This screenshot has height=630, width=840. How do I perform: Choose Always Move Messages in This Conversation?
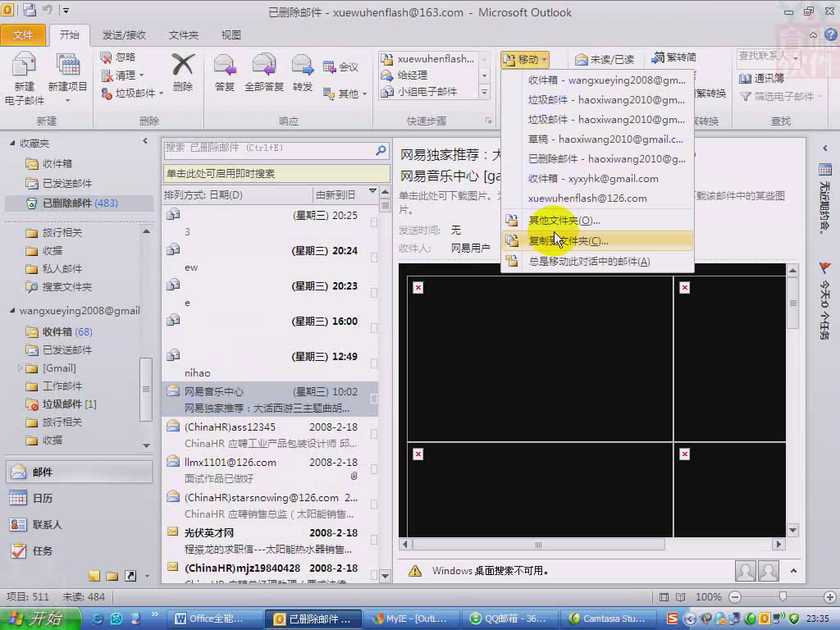[597, 262]
